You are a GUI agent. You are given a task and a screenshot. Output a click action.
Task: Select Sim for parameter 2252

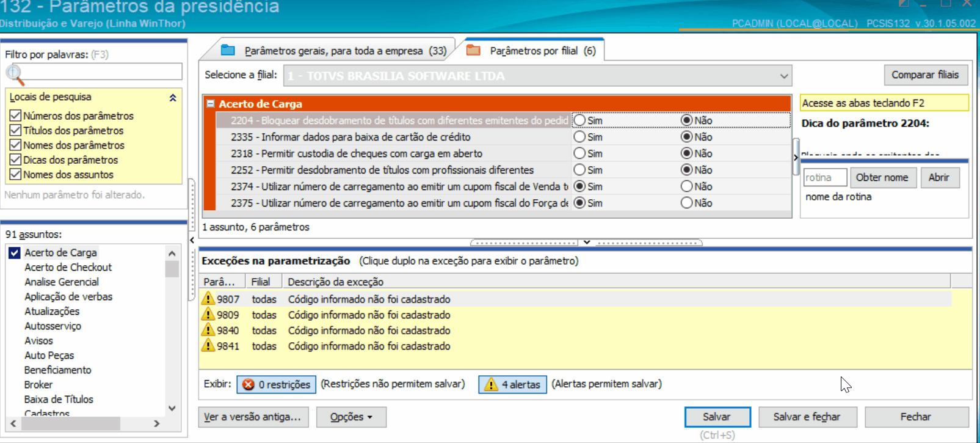click(580, 170)
